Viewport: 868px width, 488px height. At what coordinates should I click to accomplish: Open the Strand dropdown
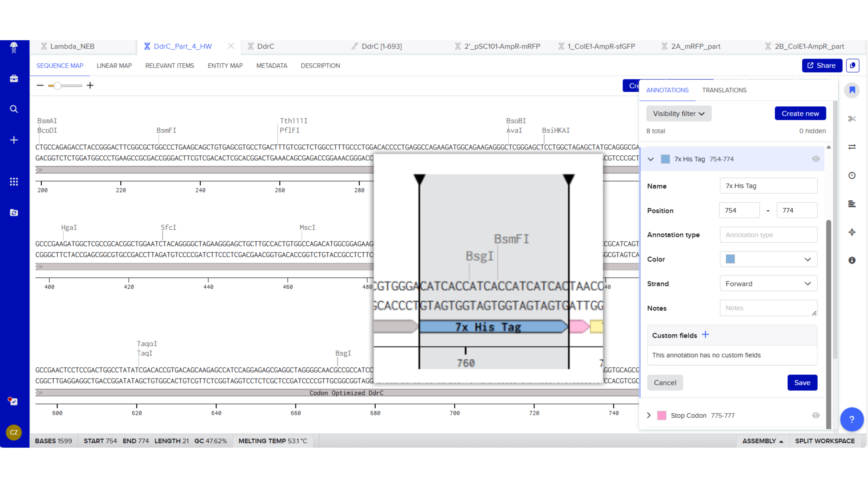(x=768, y=284)
